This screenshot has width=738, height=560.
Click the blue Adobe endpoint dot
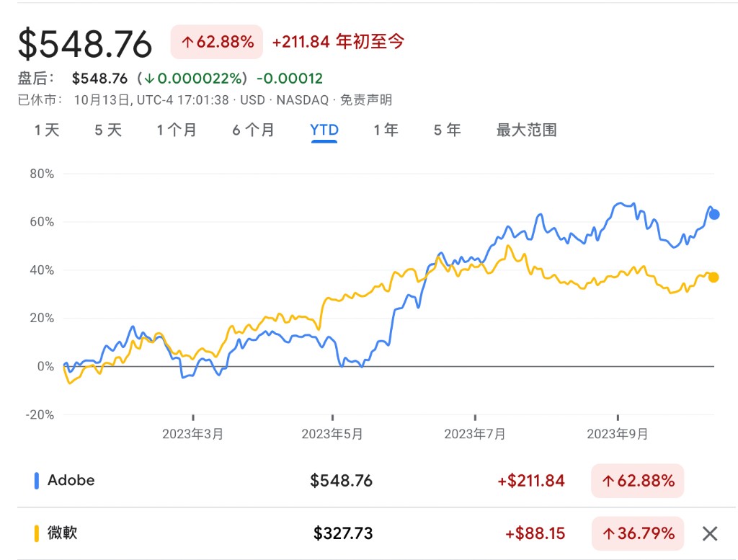click(x=714, y=214)
